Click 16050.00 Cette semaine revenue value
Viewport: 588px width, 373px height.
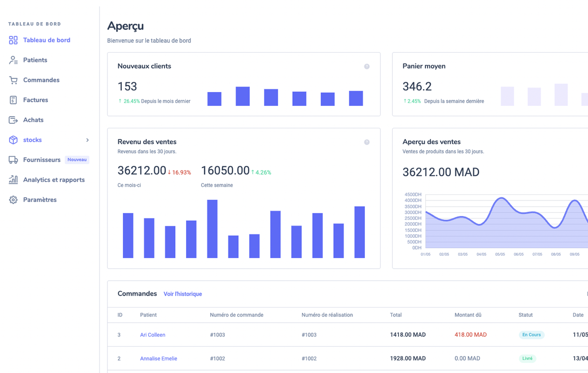pos(225,170)
